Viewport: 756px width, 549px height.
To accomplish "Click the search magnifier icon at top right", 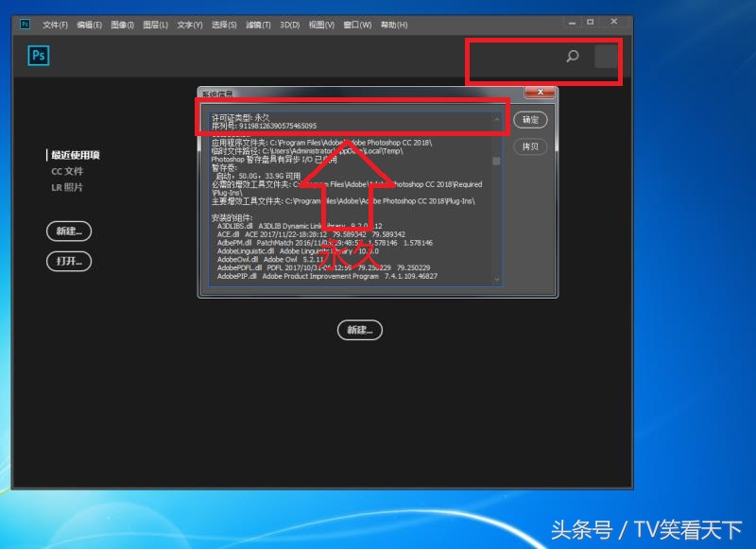I will [x=572, y=57].
